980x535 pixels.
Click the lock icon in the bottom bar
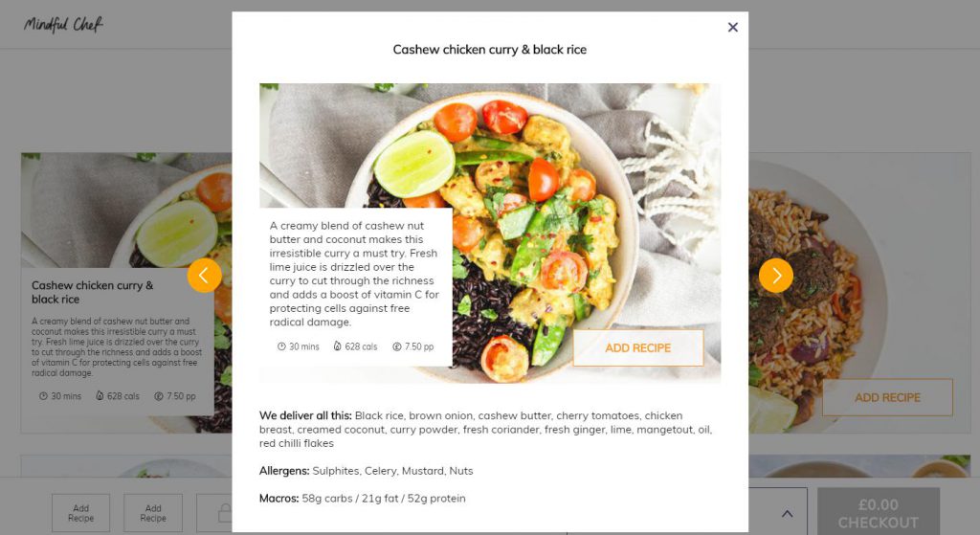pyautogui.click(x=224, y=513)
